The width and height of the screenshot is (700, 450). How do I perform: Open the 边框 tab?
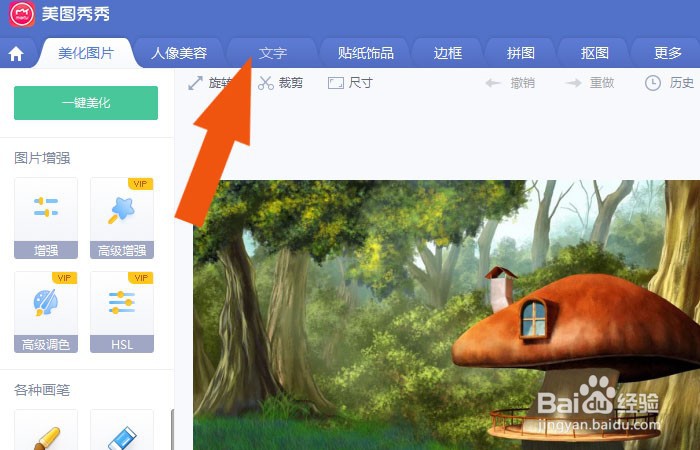point(448,53)
